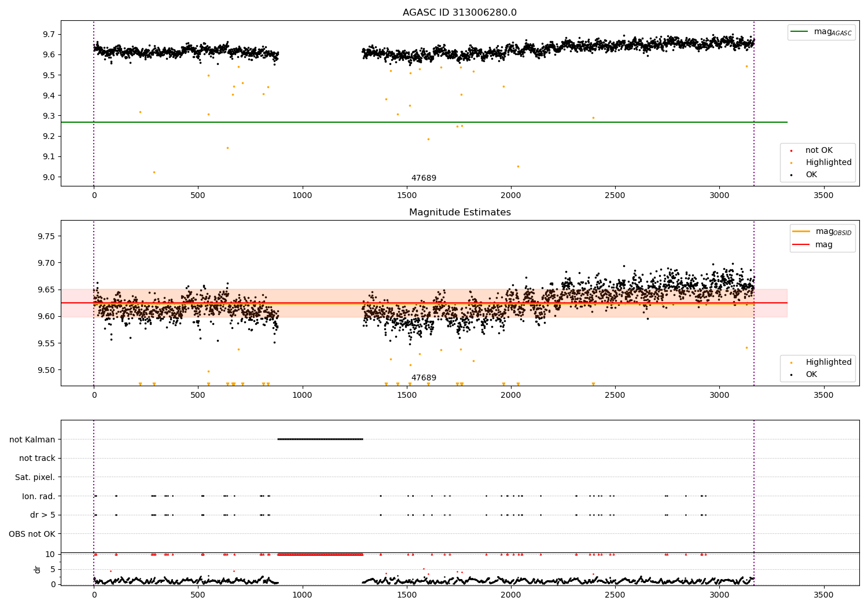Click the 'OK' legend entry in middle plot
Viewport: 868px width, 608px height.
pyautogui.click(x=811, y=375)
